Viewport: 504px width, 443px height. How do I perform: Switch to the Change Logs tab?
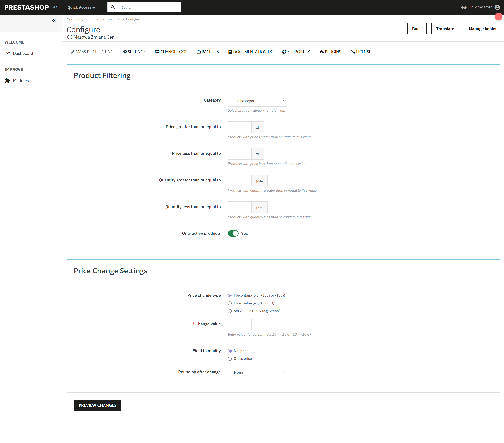pyautogui.click(x=171, y=52)
